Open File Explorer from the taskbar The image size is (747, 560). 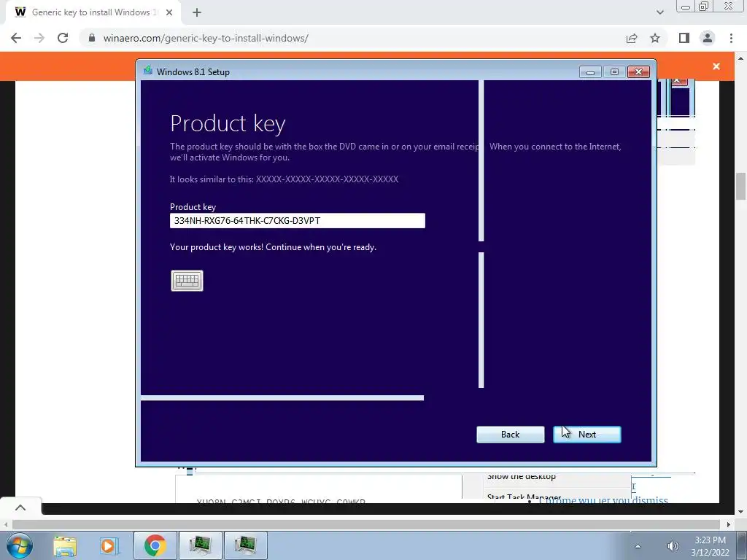65,545
